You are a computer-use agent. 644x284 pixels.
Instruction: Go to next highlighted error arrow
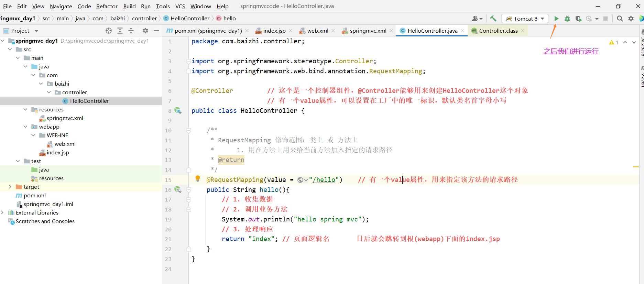634,42
